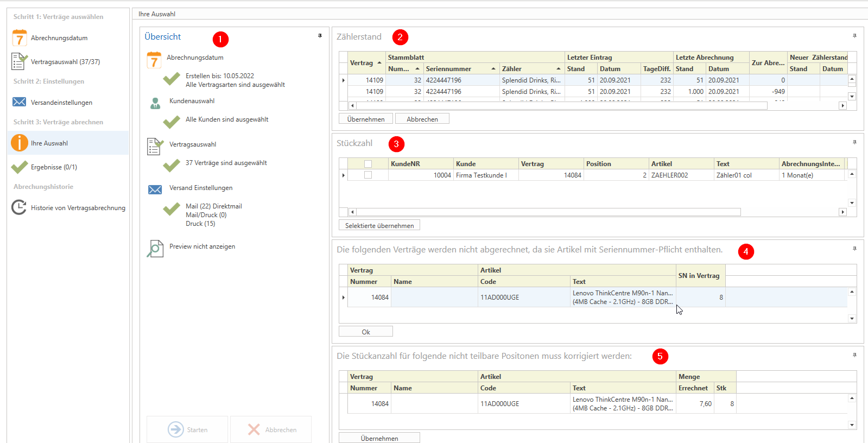This screenshot has height=443, width=868.
Task: Pin the Übersicht panel
Action: point(320,36)
